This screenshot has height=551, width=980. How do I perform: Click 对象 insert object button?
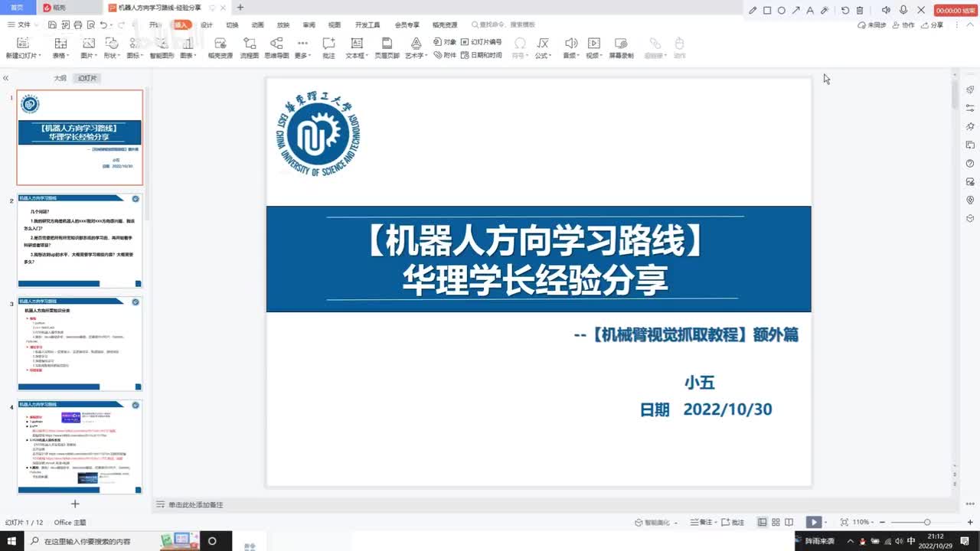point(445,42)
